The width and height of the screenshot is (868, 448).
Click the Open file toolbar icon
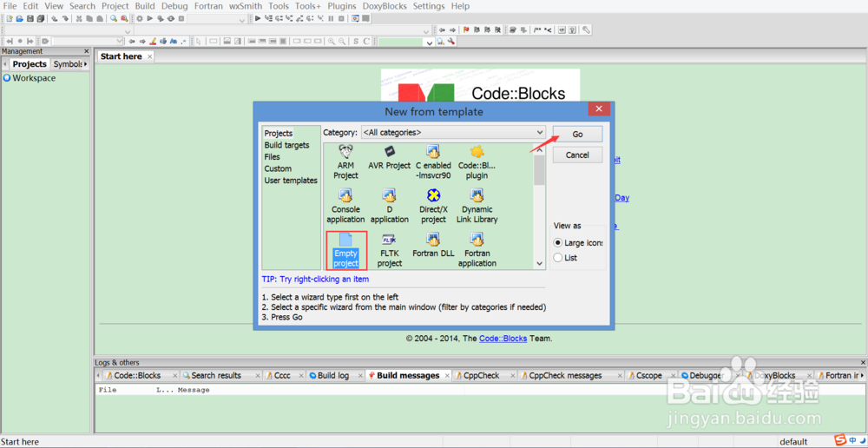coord(20,18)
